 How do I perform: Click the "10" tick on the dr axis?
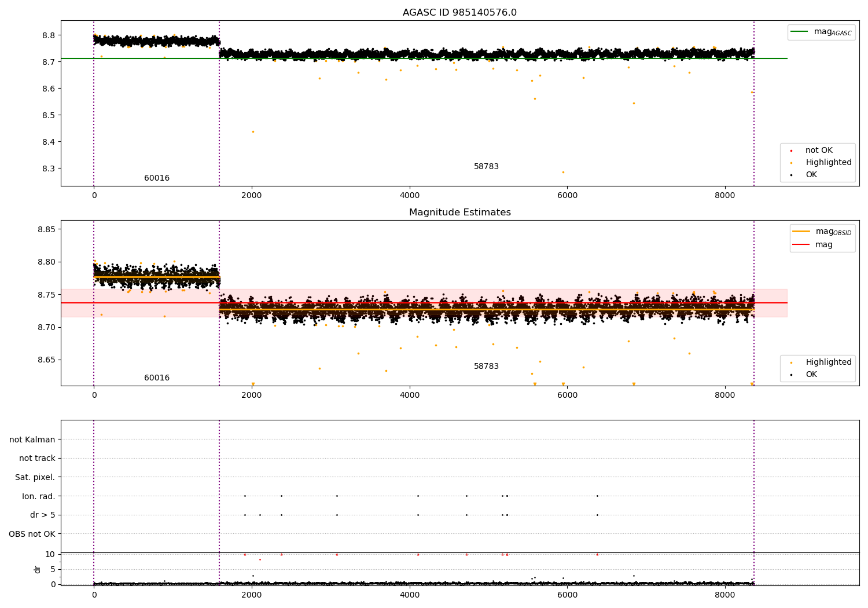(x=50, y=554)
